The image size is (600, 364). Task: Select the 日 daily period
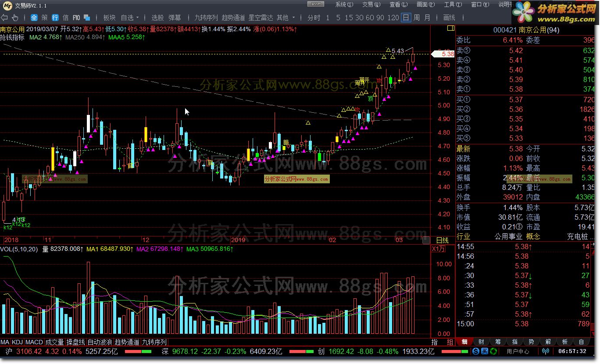pos(406,18)
